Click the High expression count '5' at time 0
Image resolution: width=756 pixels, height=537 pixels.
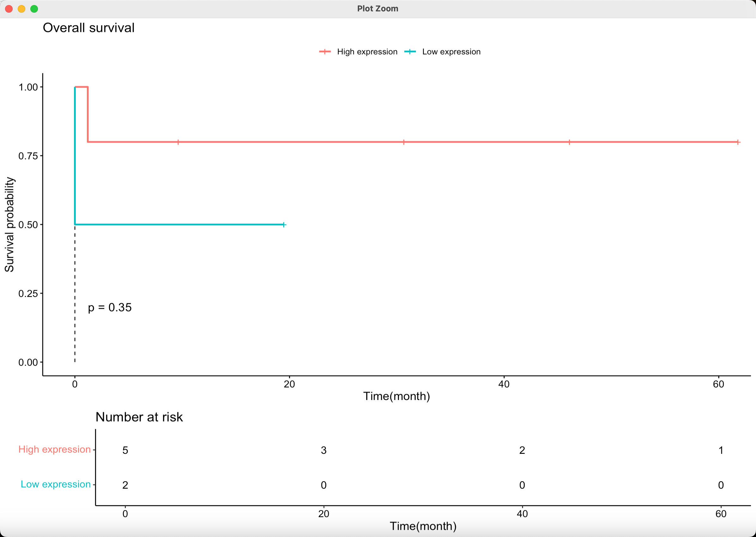click(125, 450)
